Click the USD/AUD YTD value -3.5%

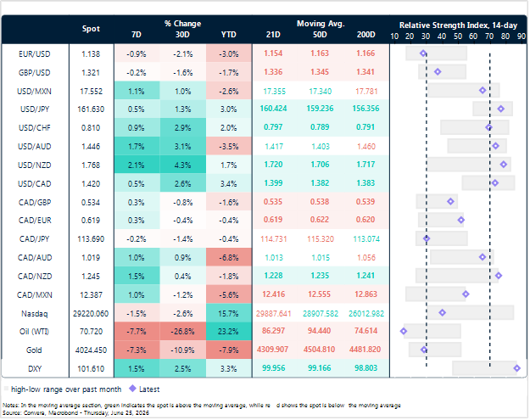(x=229, y=147)
